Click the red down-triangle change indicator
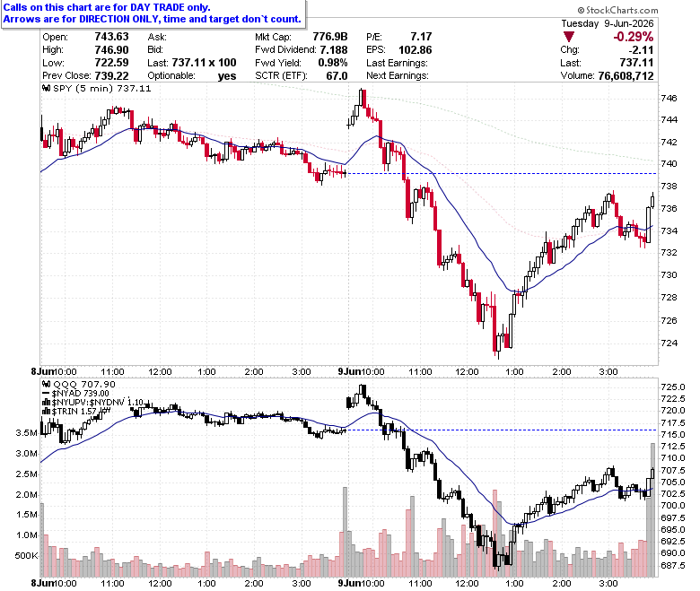The width and height of the screenshot is (700, 591). (x=569, y=37)
